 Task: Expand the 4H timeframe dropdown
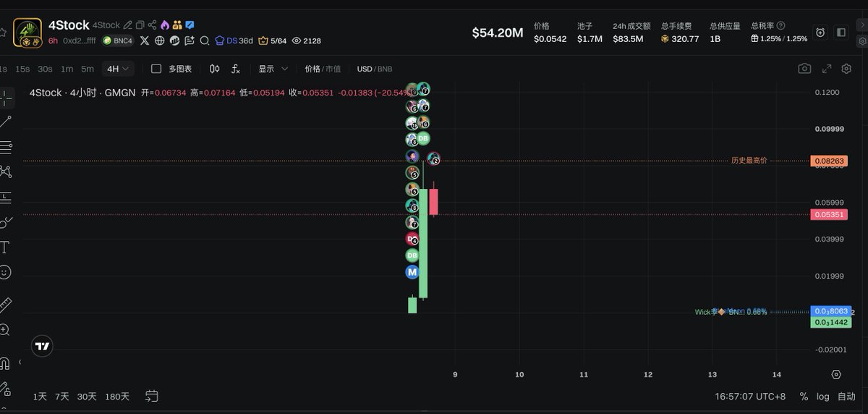[x=118, y=69]
